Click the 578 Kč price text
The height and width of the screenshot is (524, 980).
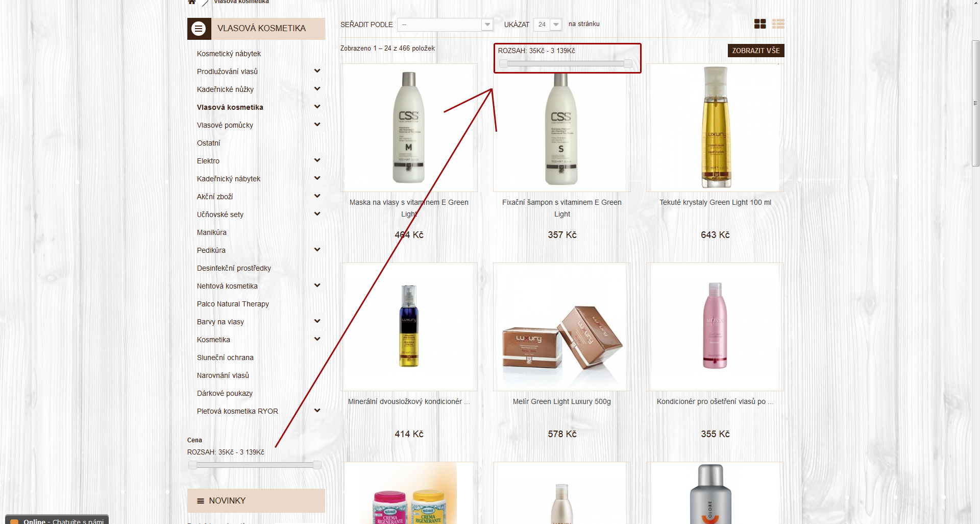pos(562,434)
